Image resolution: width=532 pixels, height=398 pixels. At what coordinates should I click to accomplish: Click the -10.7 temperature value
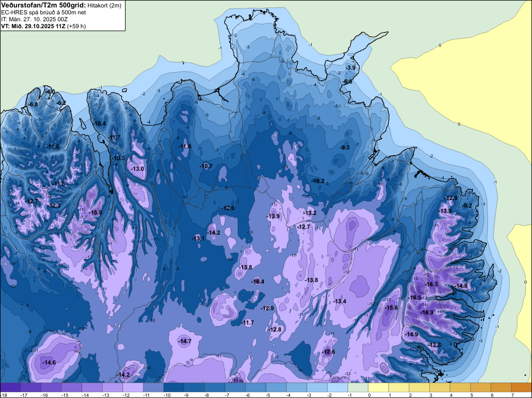coord(206,166)
